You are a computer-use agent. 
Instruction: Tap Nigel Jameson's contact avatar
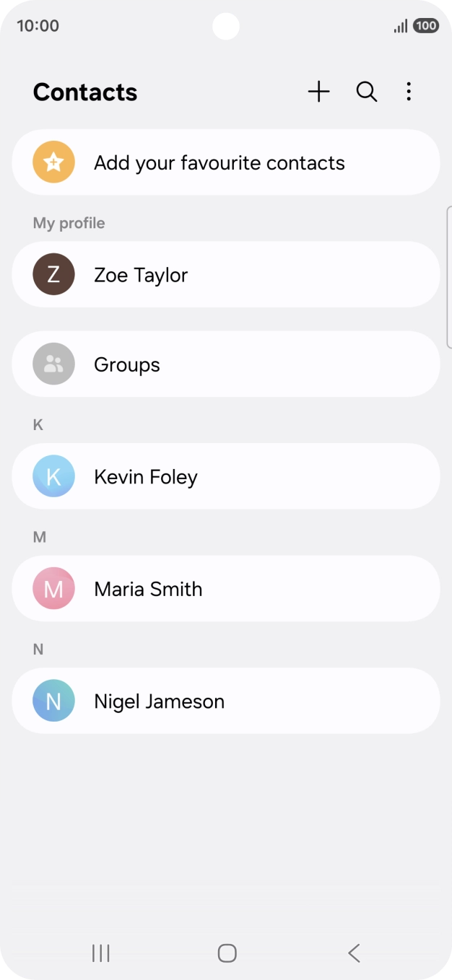(53, 701)
